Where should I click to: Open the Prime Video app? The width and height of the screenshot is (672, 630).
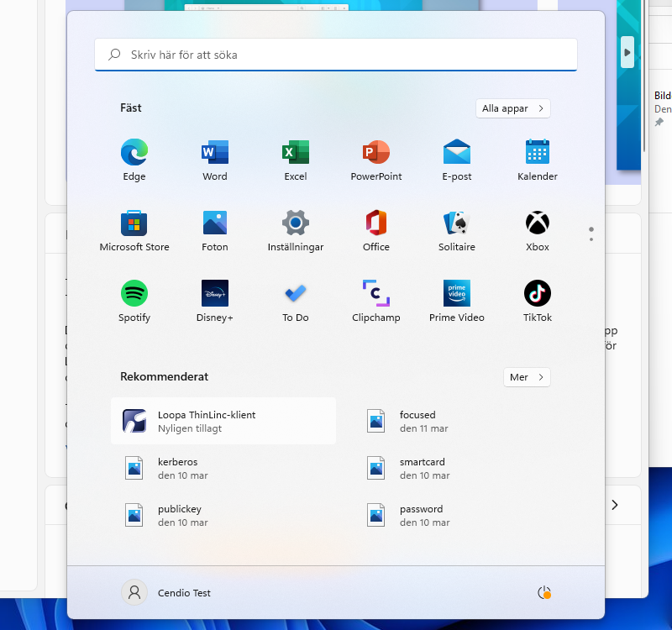coord(456,302)
